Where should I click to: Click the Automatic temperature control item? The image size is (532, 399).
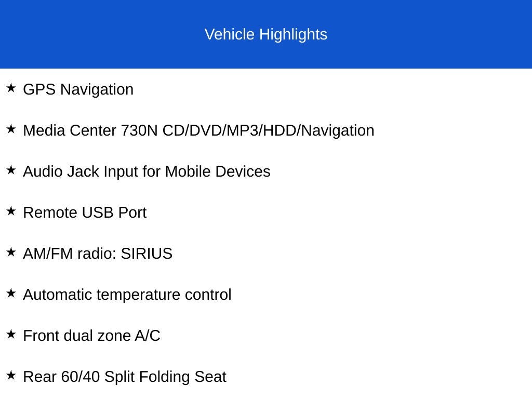pyautogui.click(x=127, y=295)
